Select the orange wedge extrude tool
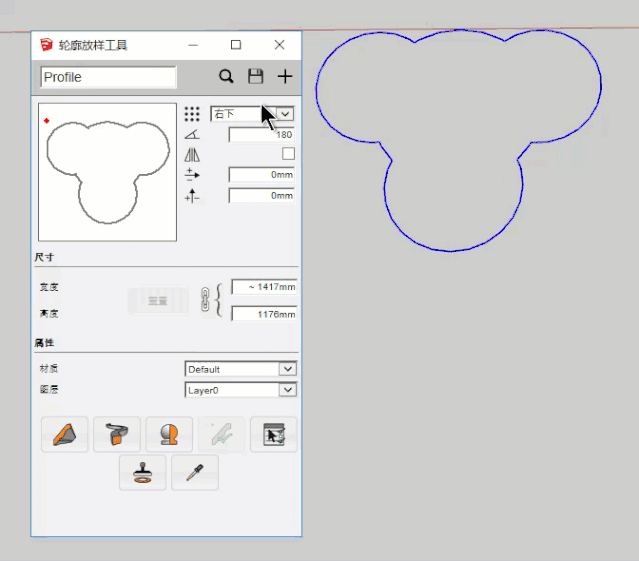 click(65, 434)
